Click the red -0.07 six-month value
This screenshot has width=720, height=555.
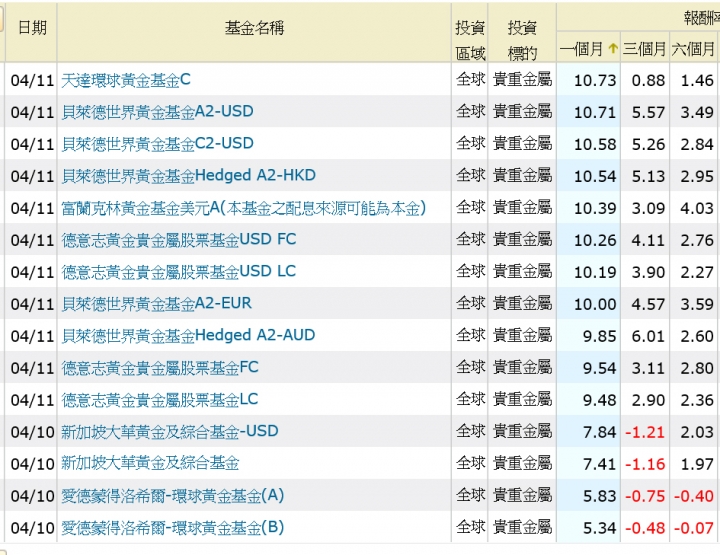click(694, 528)
